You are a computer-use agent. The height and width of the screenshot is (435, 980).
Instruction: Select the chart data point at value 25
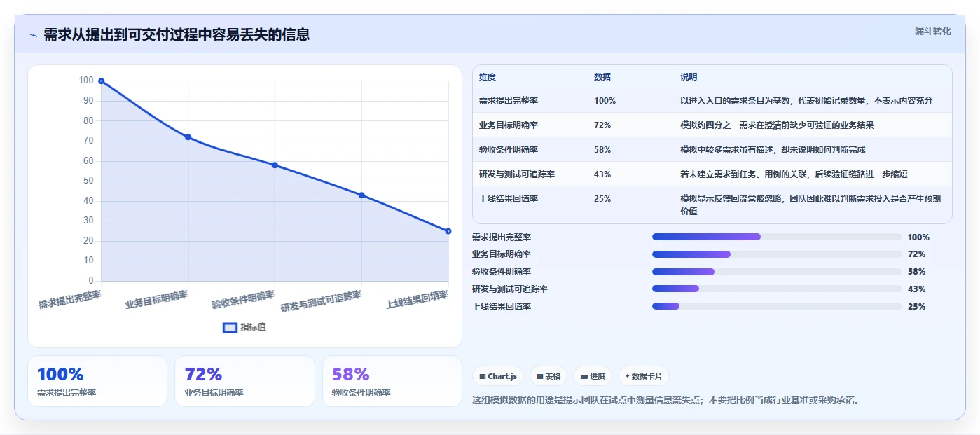tap(448, 231)
